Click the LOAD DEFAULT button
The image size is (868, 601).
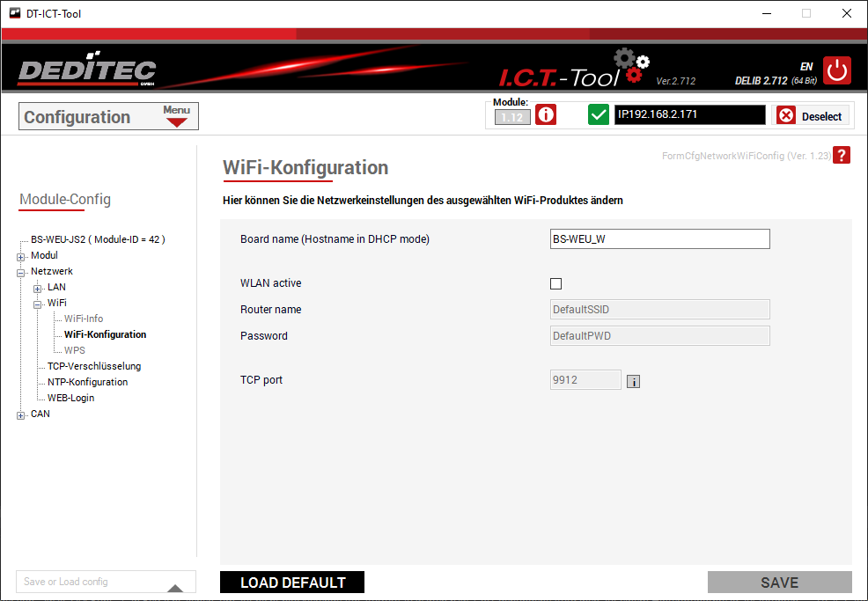pyautogui.click(x=292, y=583)
